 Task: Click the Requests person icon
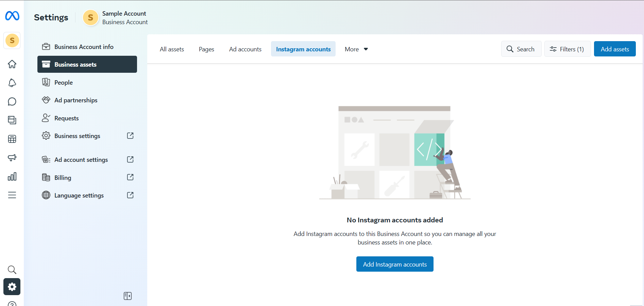click(46, 118)
